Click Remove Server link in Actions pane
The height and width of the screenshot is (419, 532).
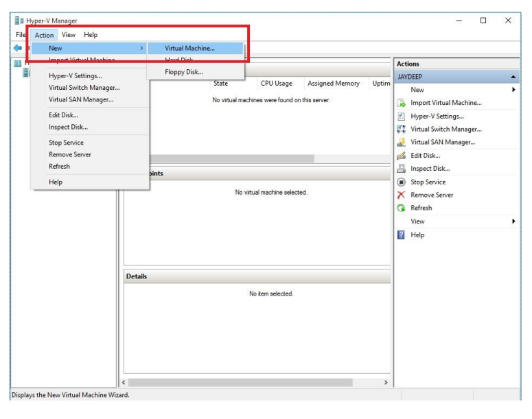tap(432, 195)
